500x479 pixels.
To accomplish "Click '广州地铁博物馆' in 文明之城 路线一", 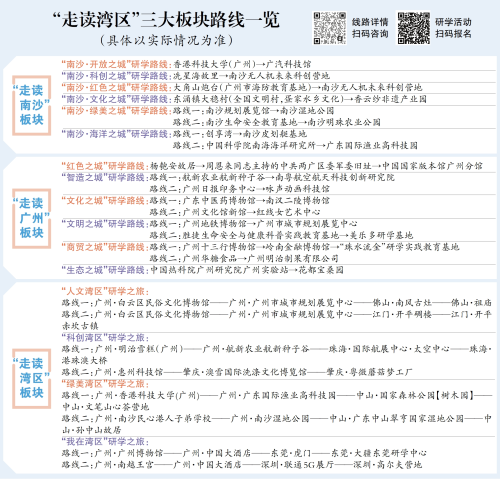I will point(214,224).
